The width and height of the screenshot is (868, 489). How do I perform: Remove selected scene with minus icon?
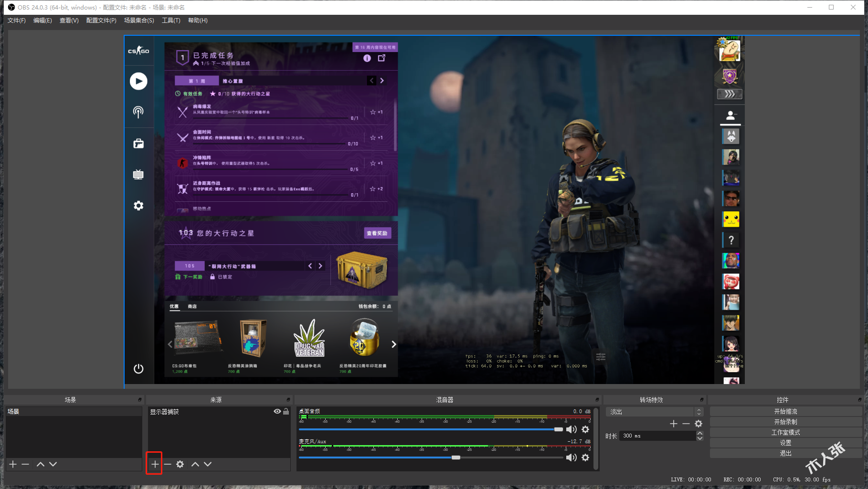tap(25, 464)
